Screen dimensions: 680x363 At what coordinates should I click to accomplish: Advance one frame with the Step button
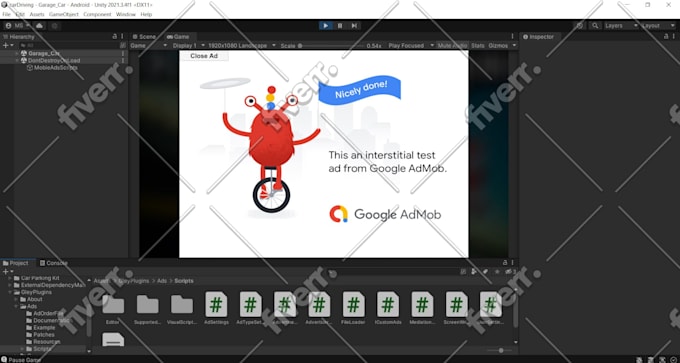tap(354, 26)
